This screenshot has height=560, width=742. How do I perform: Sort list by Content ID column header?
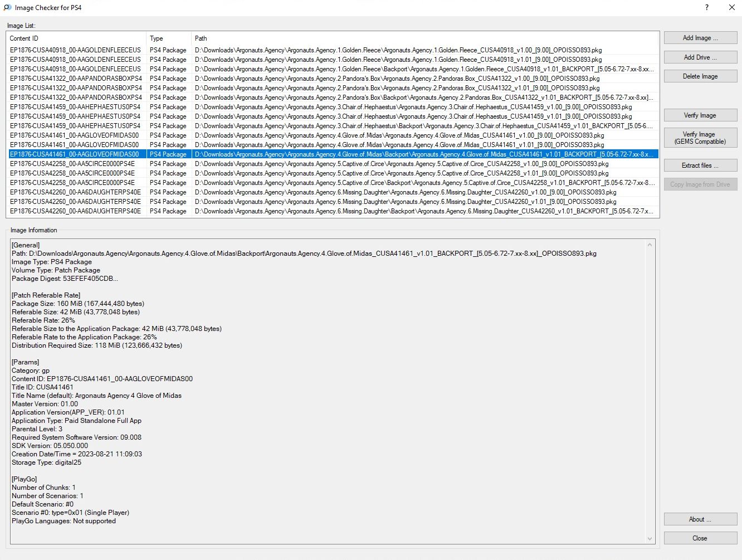76,38
